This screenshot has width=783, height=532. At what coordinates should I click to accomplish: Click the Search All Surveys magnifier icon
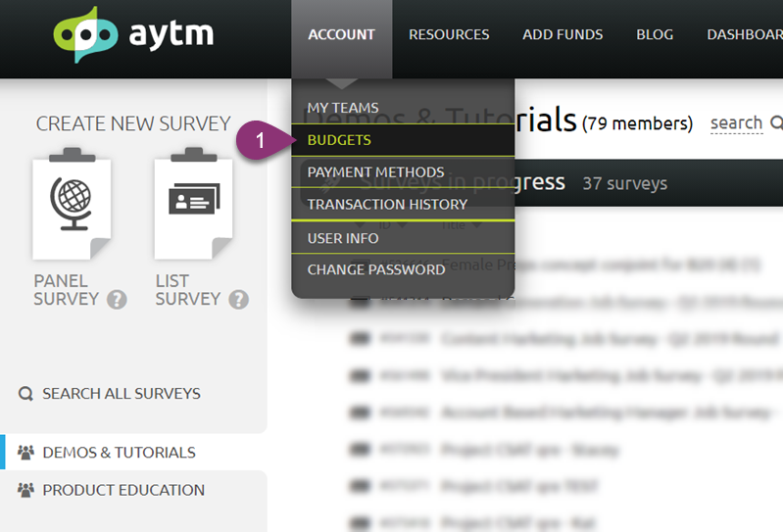click(x=25, y=394)
